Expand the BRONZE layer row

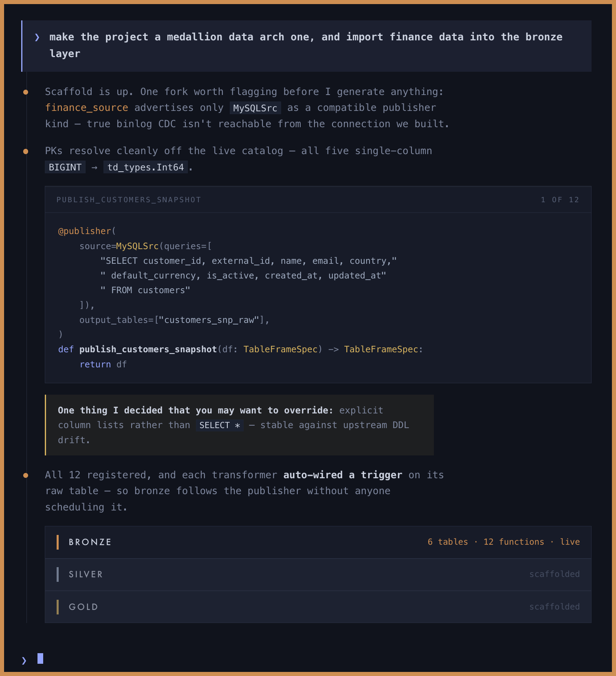318,542
